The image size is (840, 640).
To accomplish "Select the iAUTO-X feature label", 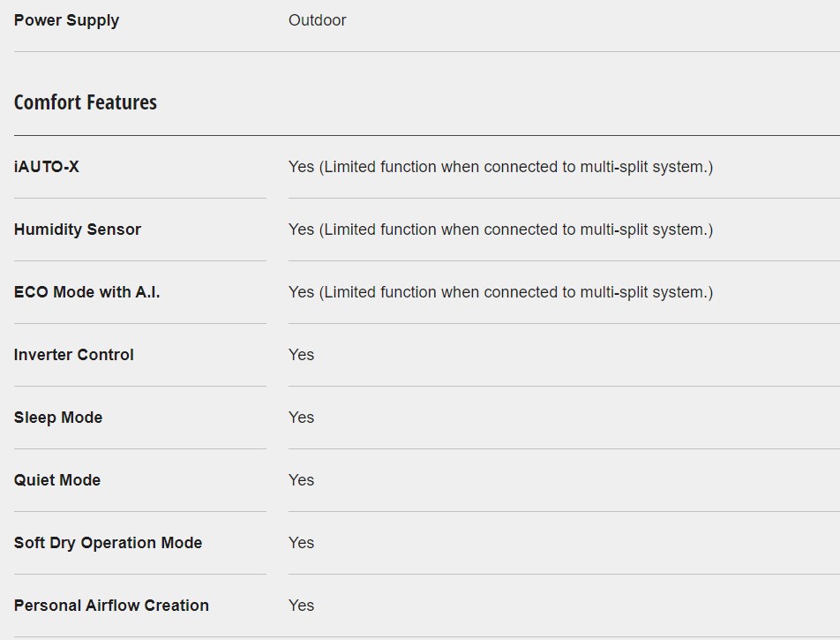I will tap(47, 167).
